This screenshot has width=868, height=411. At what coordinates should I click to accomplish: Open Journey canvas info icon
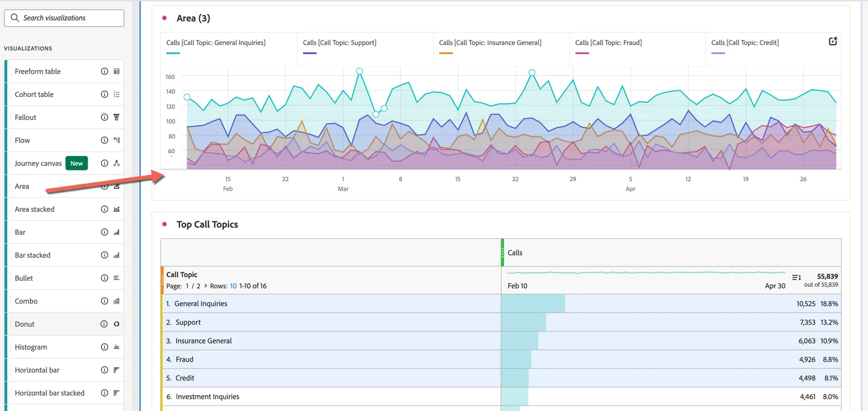(x=104, y=163)
